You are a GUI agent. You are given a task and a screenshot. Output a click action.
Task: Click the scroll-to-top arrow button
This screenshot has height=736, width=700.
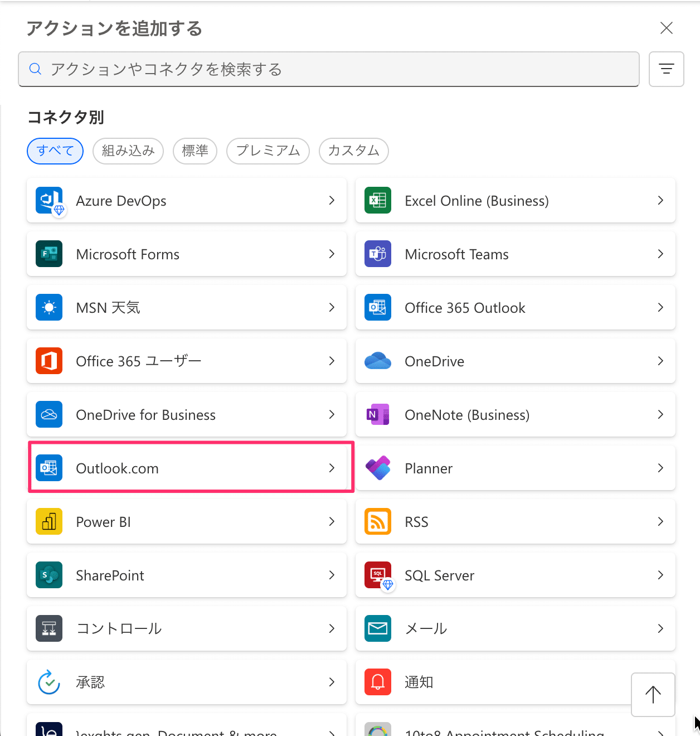[x=653, y=695]
